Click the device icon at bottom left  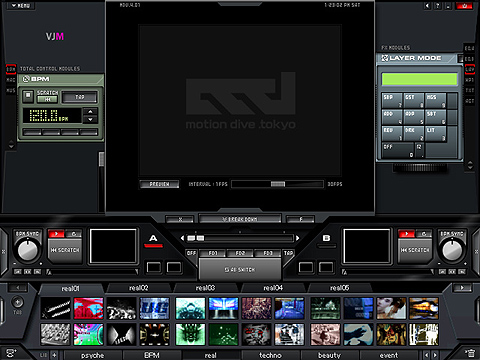coord(11,353)
